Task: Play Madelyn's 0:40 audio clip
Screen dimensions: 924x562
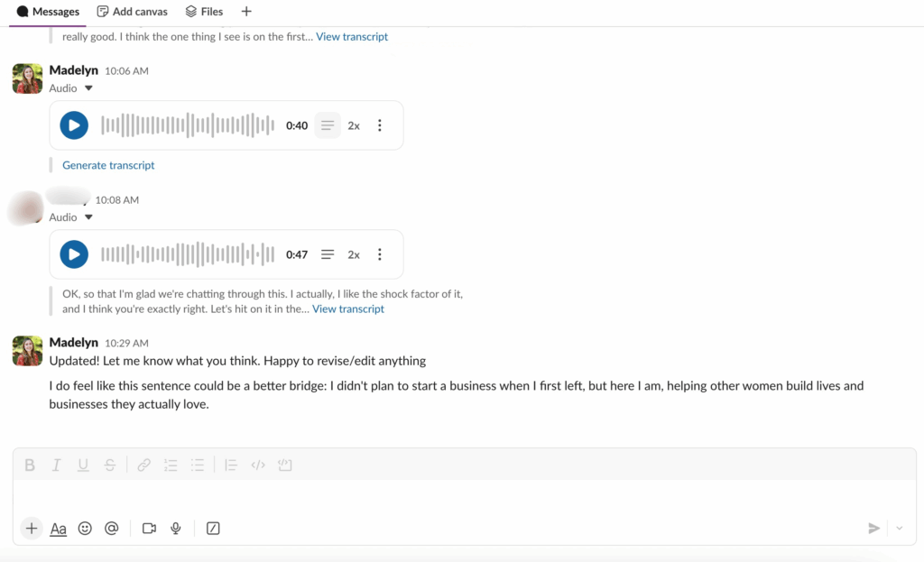Action: [x=73, y=124]
